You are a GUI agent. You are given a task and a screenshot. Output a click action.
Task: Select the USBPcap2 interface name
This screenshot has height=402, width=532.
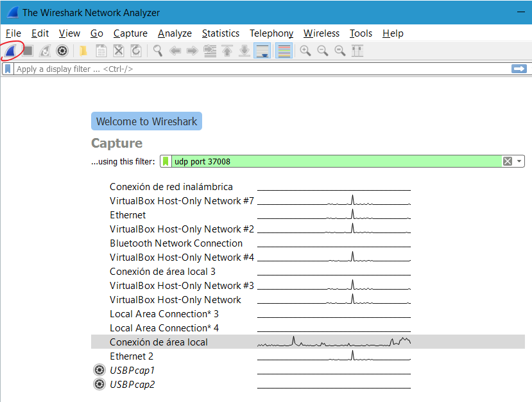132,385
